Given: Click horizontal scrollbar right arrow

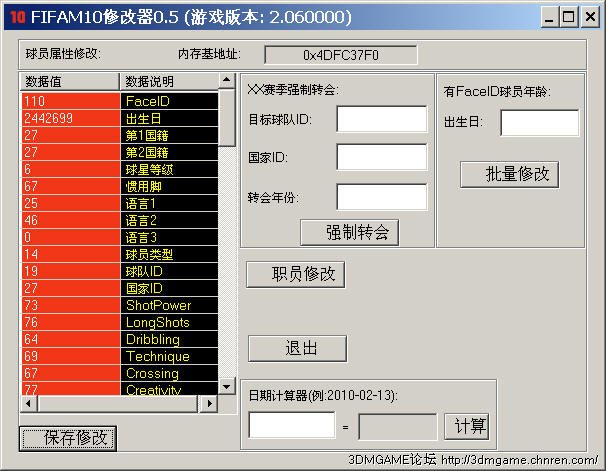Looking at the screenshot, I should (209, 404).
